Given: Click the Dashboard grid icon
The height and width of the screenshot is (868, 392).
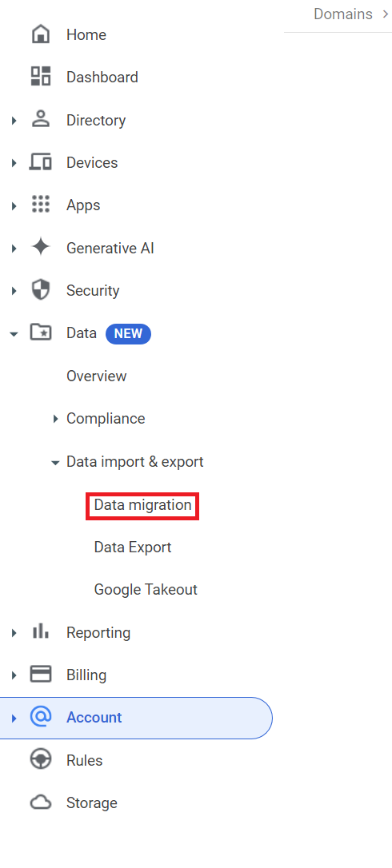Looking at the screenshot, I should click(x=41, y=77).
